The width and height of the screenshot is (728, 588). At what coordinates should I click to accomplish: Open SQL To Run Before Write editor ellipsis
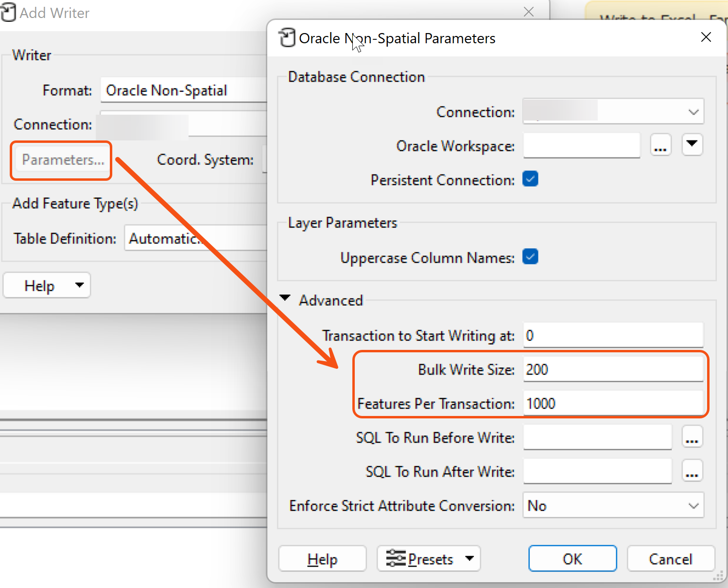(692, 437)
